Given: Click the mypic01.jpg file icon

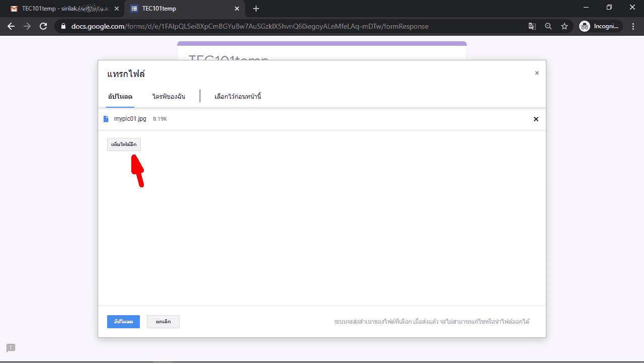Looking at the screenshot, I should coord(106,119).
